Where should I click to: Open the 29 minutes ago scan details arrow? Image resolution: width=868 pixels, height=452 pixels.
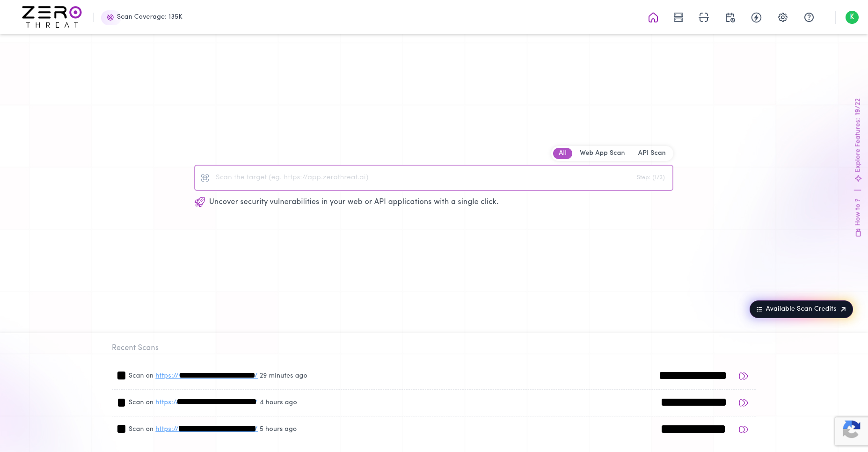point(743,376)
